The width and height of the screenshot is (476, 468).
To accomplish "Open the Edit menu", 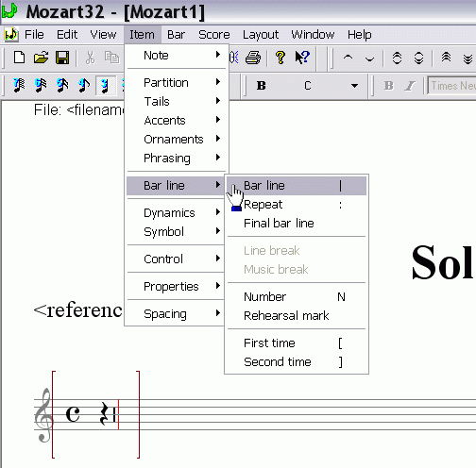I will click(x=67, y=34).
